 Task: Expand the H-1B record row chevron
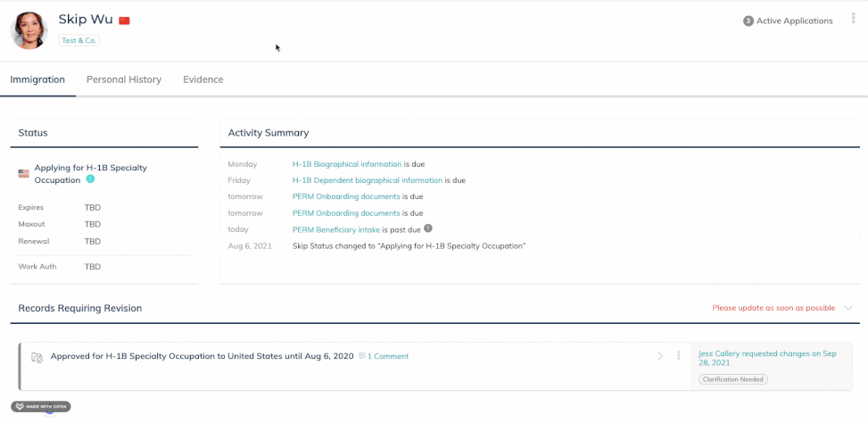[660, 355]
